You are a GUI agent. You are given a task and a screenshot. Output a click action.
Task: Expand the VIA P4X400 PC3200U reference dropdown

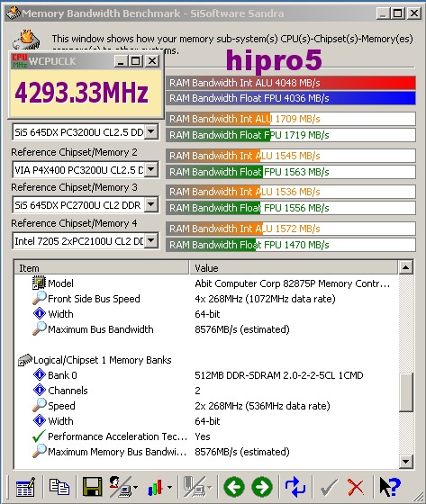pyautogui.click(x=151, y=169)
